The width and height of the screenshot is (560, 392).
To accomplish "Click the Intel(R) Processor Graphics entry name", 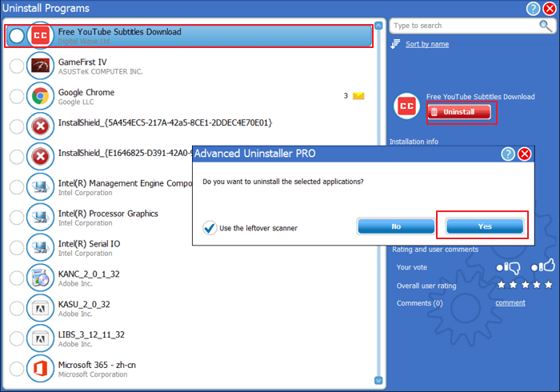I will [x=108, y=214].
